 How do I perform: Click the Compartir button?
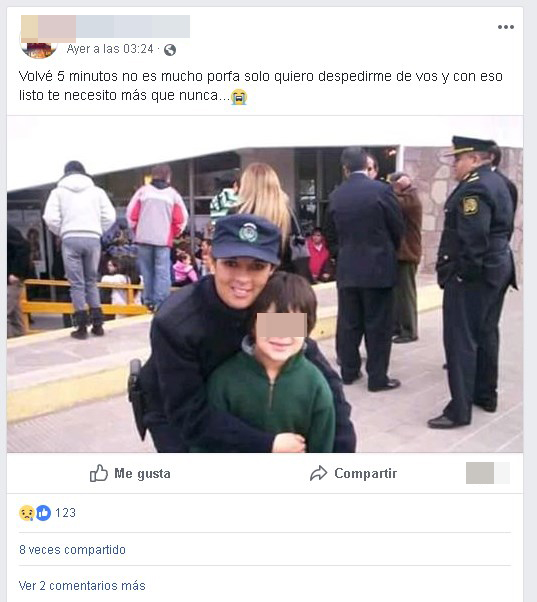click(x=353, y=473)
